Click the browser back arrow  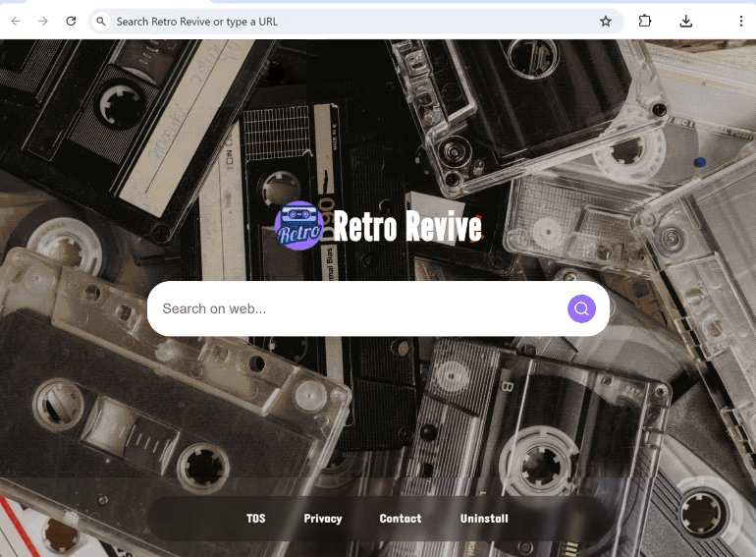(16, 21)
